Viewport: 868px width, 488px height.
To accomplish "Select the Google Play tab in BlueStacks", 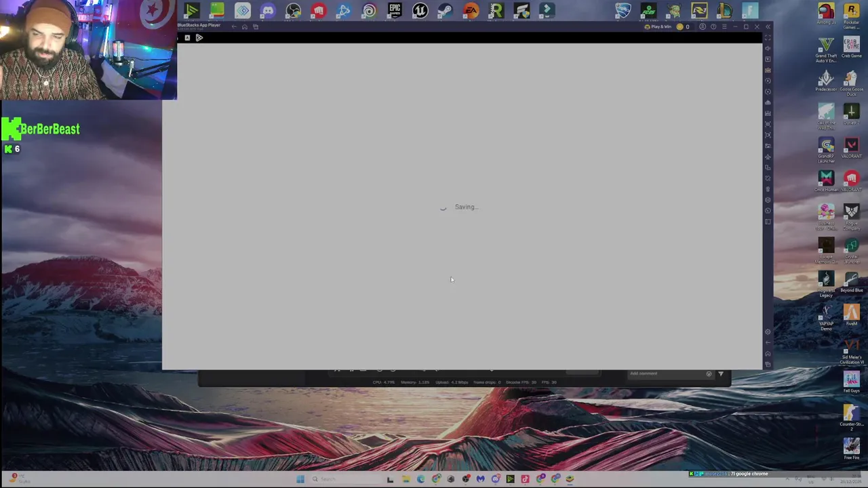I will click(x=199, y=37).
